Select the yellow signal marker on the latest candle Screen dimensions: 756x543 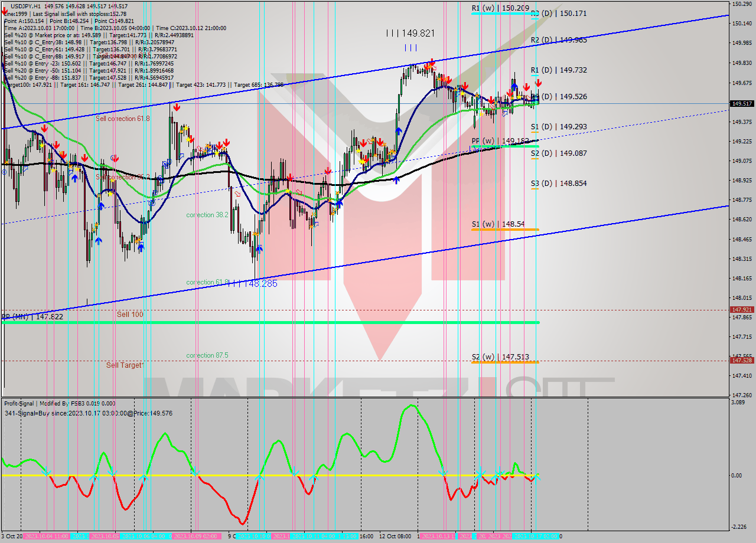coord(519,97)
